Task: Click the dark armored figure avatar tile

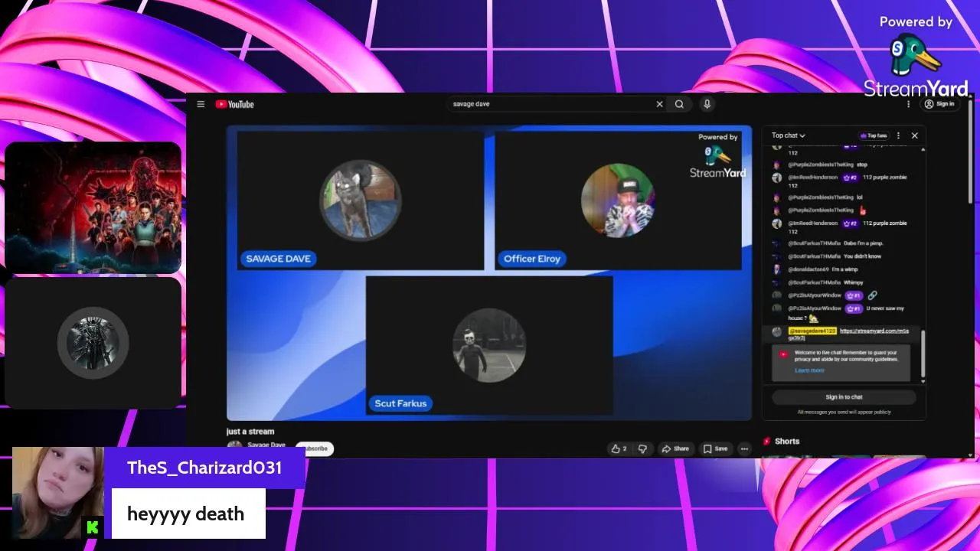Action: (93, 343)
